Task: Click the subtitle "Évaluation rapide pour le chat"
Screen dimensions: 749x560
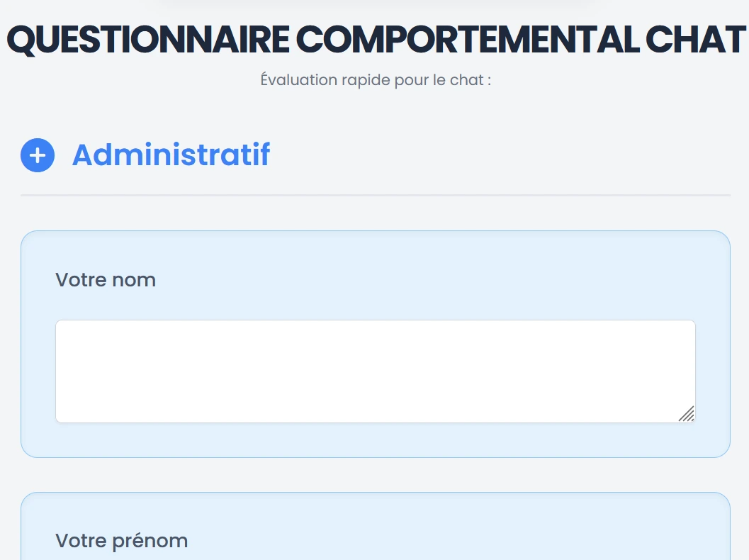Action: coord(376,79)
